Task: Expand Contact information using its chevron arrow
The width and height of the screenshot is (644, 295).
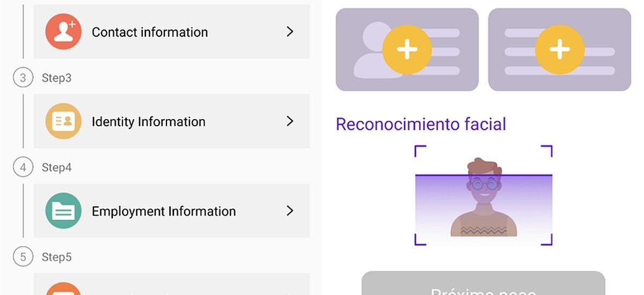Action: [x=290, y=32]
